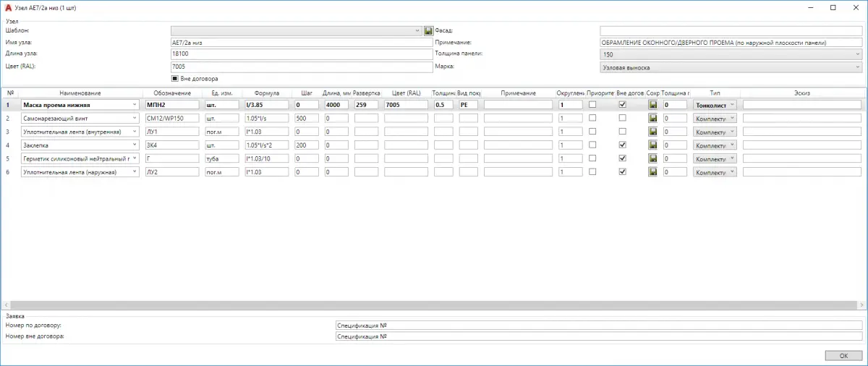
Task: Click save icon in Уплотнительная лента (наружная) row
Action: coord(653,172)
